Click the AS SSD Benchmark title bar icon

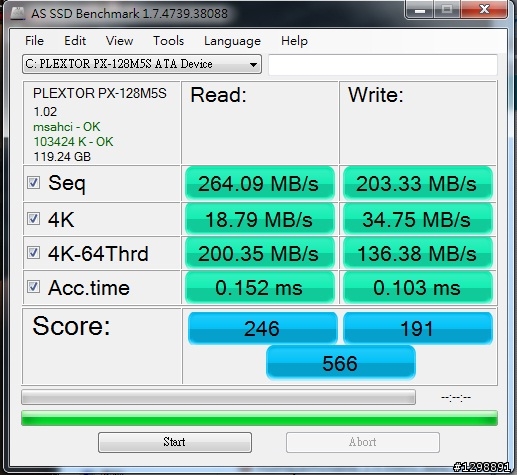pyautogui.click(x=17, y=13)
